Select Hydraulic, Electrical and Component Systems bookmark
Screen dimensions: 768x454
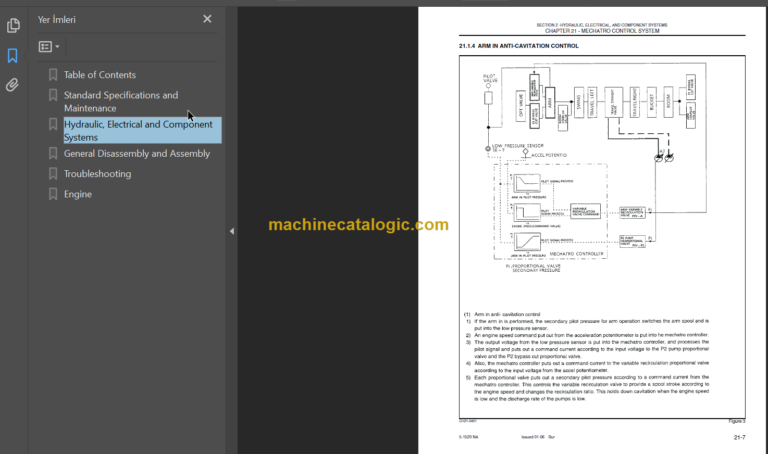tap(143, 130)
